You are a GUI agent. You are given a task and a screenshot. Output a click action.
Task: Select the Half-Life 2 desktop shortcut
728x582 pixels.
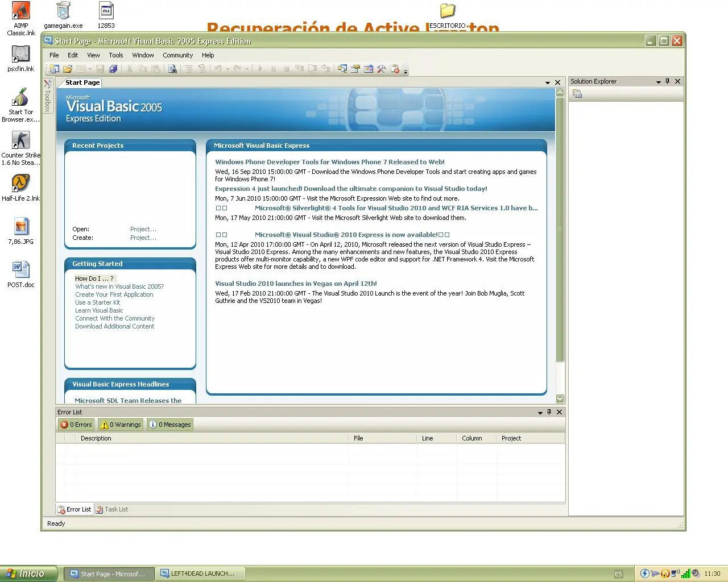pyautogui.click(x=21, y=188)
